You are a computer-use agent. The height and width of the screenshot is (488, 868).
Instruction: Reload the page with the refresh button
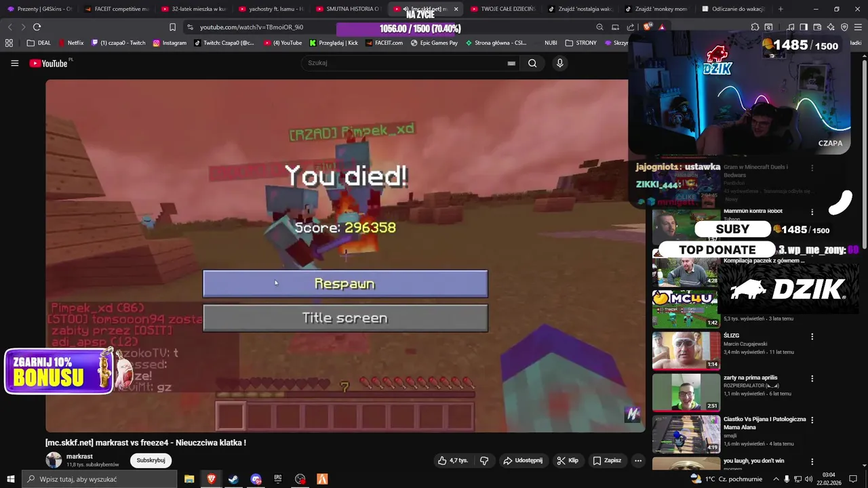click(x=37, y=27)
